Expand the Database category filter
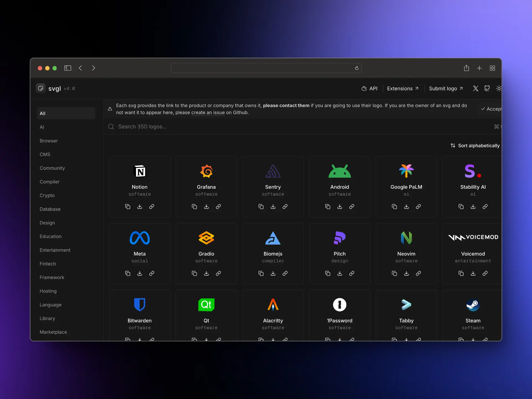The width and height of the screenshot is (532, 399). click(x=50, y=209)
